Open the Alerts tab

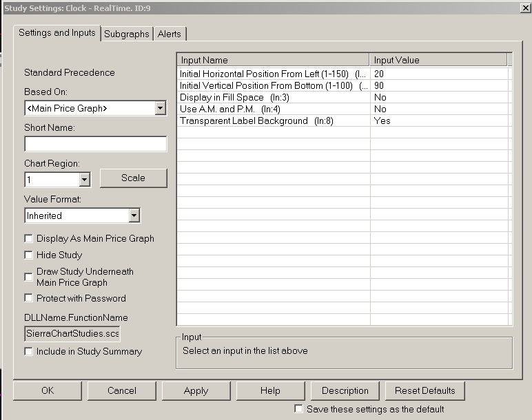click(x=170, y=34)
